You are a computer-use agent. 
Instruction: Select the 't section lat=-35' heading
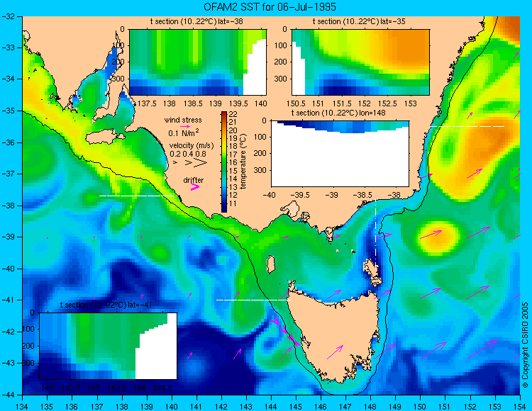tap(359, 22)
